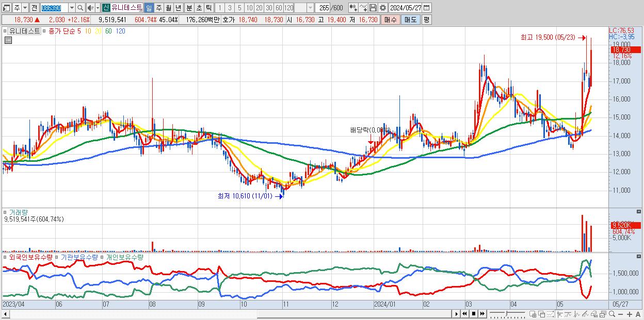Click the speaker sound icon in toolbar
644x320 pixels.
point(90,8)
